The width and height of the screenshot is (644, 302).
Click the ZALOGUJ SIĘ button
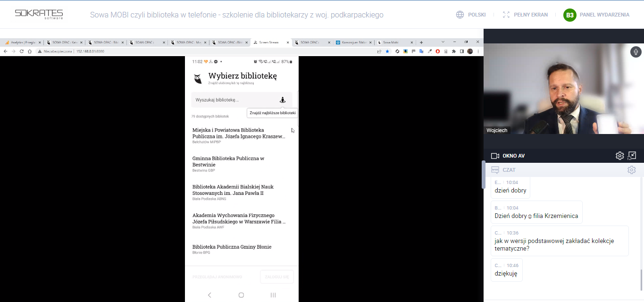click(277, 277)
